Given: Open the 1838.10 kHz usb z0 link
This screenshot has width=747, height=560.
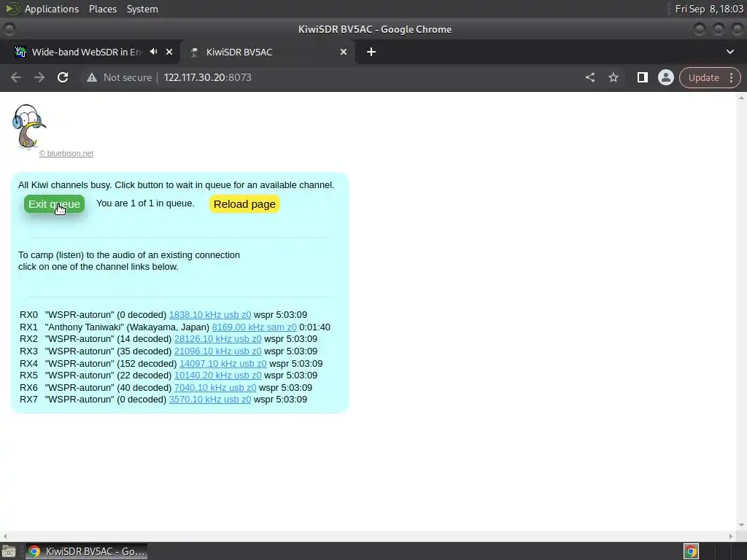Looking at the screenshot, I should (x=210, y=315).
